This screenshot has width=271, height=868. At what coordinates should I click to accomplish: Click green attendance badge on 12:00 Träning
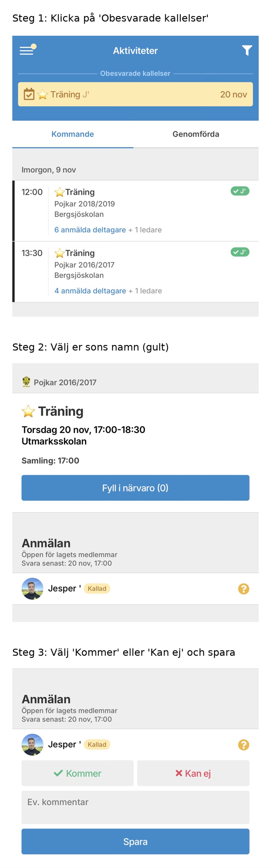click(240, 191)
